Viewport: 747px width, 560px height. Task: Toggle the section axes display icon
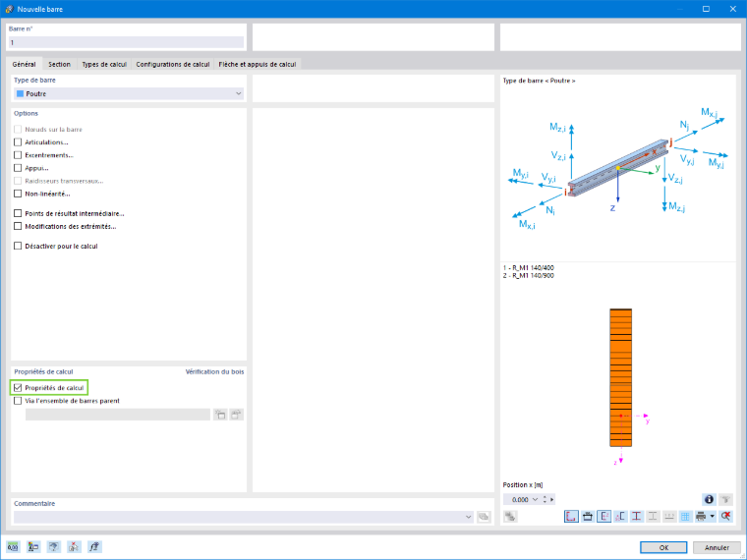[603, 516]
